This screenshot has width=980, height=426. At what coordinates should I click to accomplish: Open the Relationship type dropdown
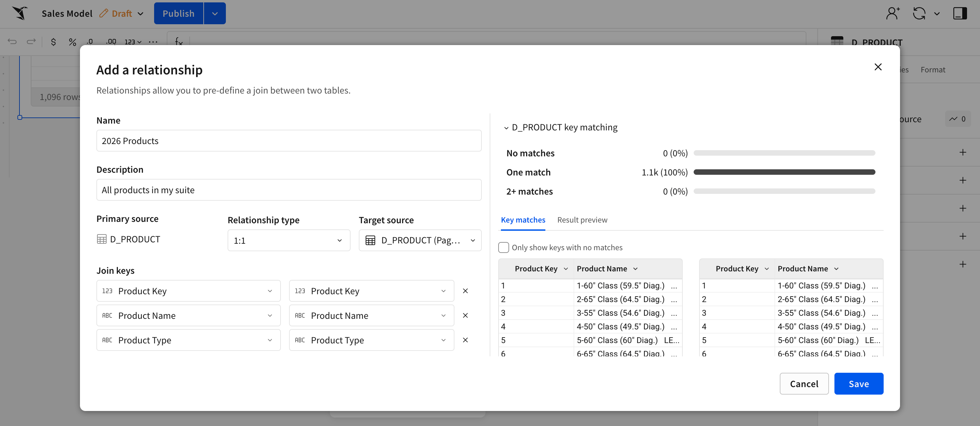(288, 241)
